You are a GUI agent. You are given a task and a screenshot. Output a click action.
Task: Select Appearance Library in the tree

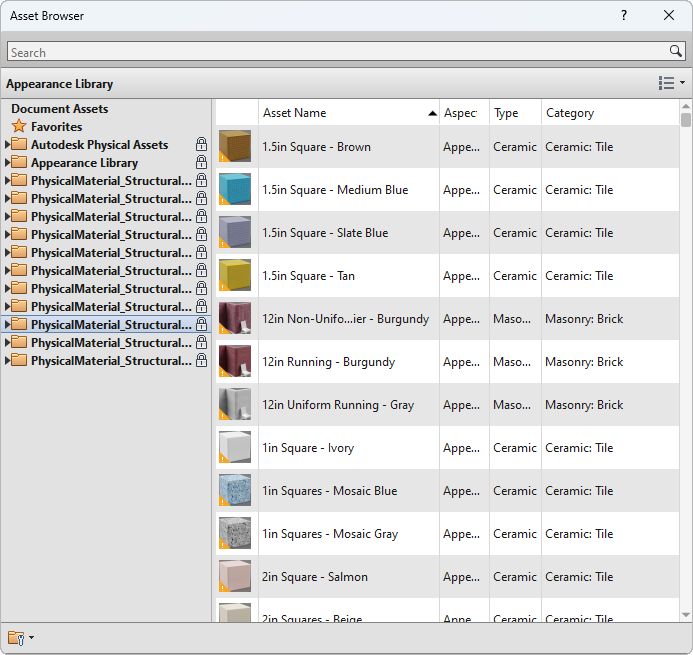point(84,163)
